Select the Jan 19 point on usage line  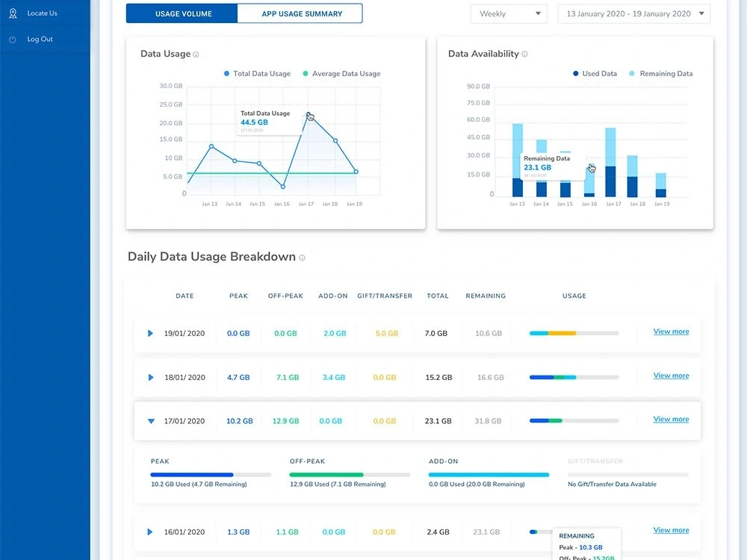click(356, 172)
